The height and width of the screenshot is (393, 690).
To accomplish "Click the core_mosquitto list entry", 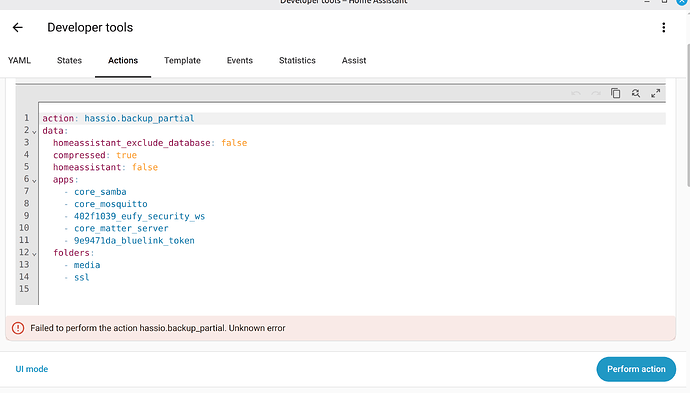I will pos(111,204).
